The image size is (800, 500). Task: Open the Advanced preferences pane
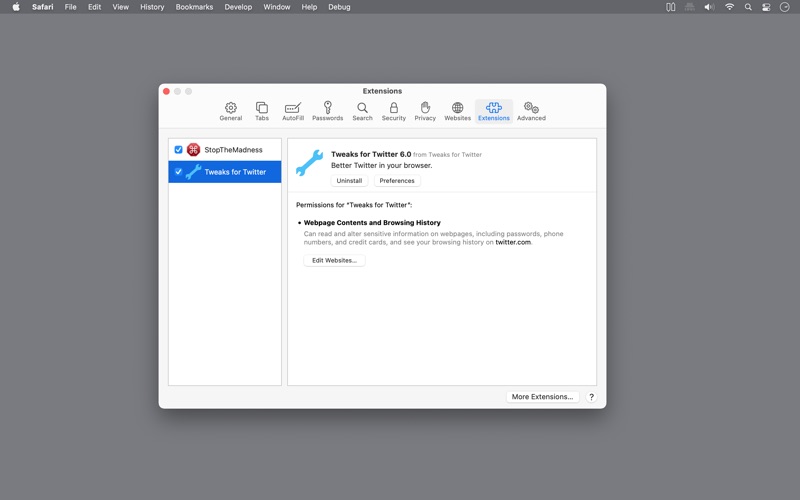coord(531,111)
